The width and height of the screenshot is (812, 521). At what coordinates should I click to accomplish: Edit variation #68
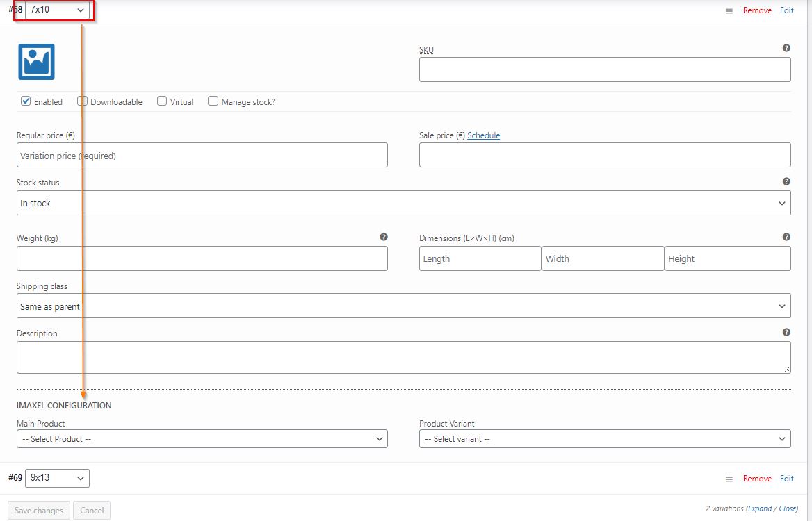(787, 10)
